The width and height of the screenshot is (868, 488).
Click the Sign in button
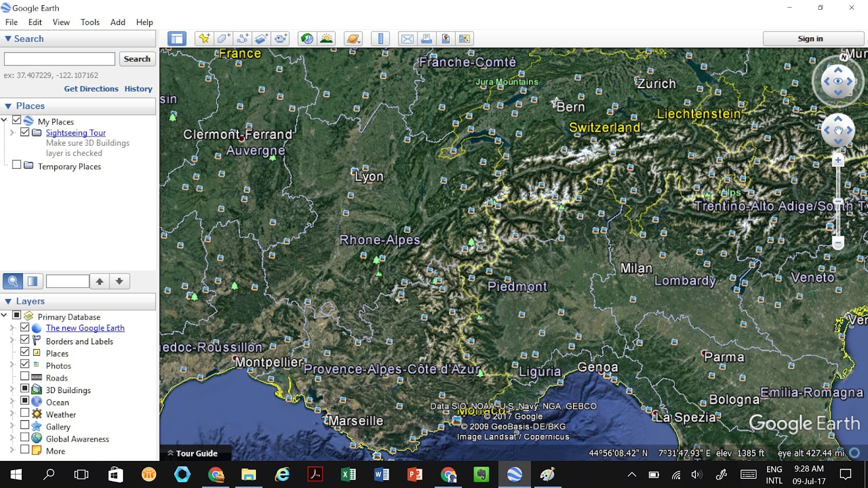click(x=813, y=38)
